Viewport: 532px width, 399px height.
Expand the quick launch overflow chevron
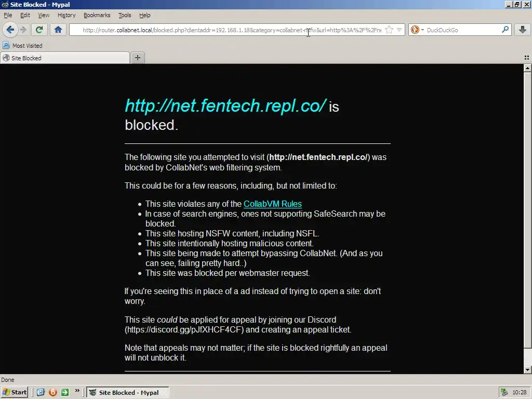coord(77,391)
